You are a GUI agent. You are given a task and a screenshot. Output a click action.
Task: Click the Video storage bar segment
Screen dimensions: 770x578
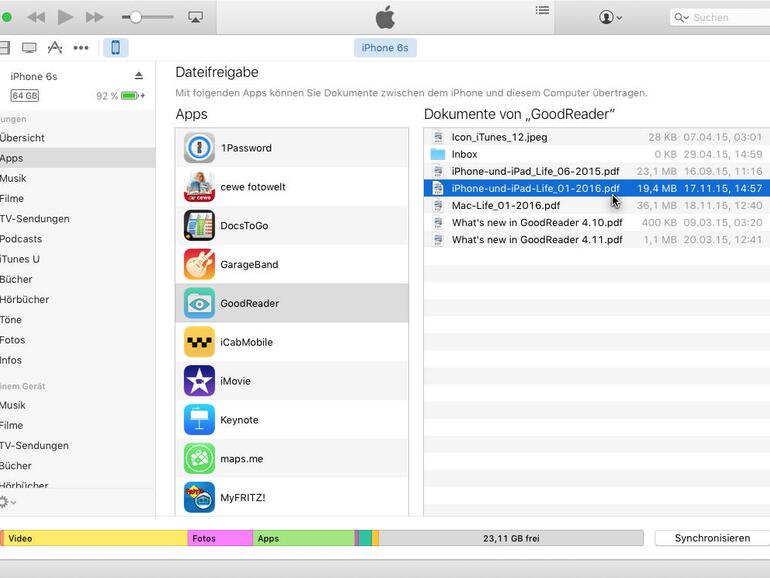[96, 538]
